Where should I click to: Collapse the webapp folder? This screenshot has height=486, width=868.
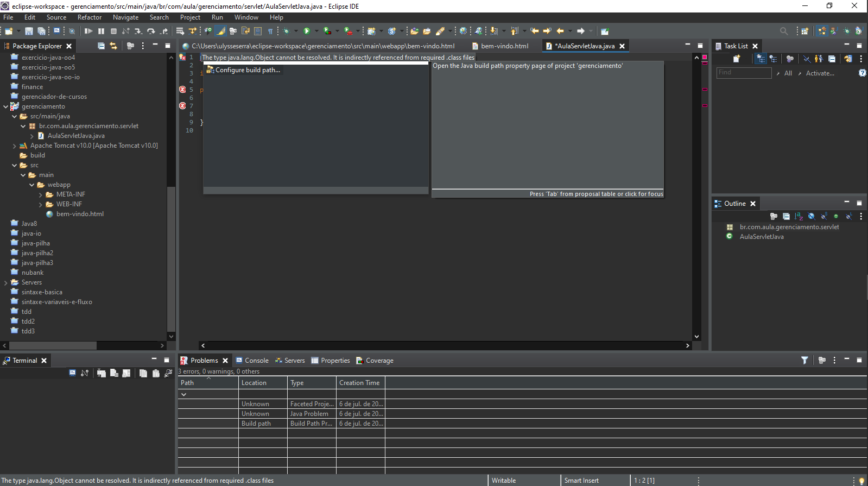click(x=31, y=185)
